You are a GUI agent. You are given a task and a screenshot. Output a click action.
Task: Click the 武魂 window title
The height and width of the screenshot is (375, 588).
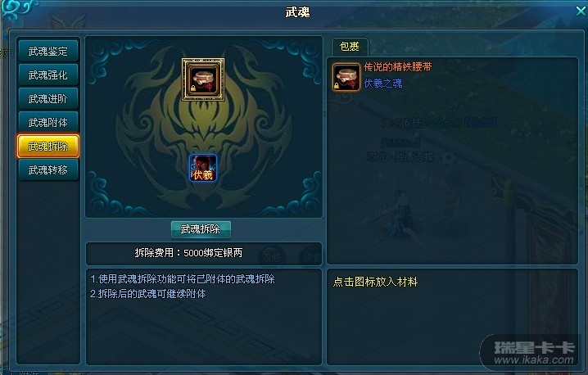coord(297,12)
